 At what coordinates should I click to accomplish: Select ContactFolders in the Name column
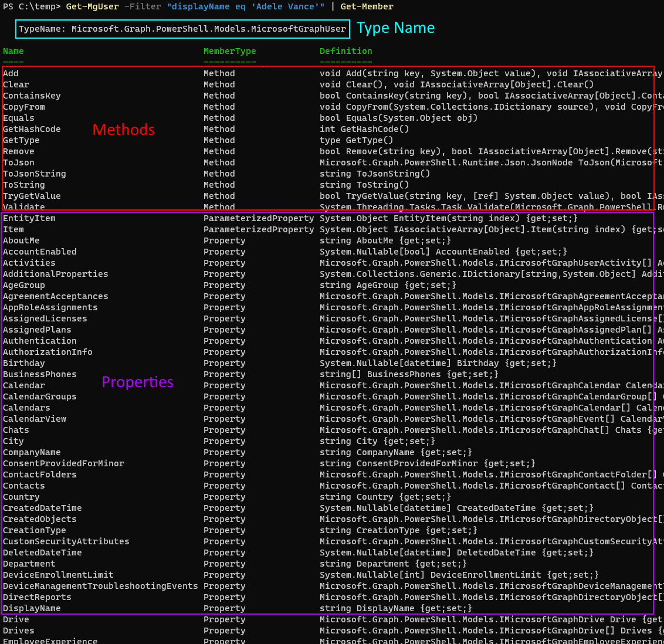[40, 475]
